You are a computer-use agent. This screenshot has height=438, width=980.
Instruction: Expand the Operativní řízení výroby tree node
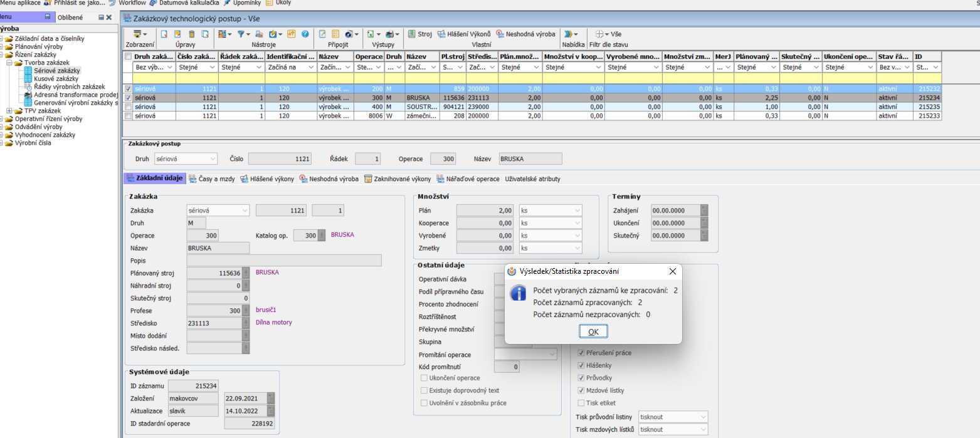click(3, 118)
